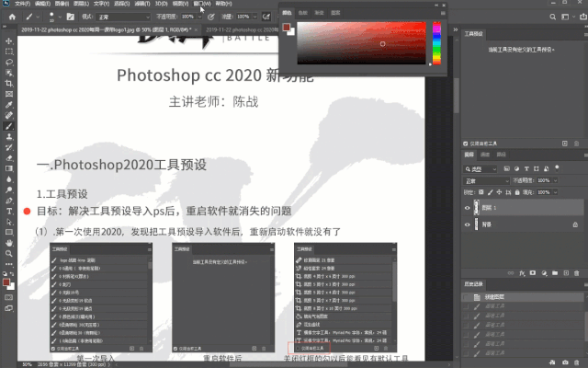Open the tool preset picker arrow beside brush icon
The height and width of the screenshot is (368, 588).
point(38,17)
